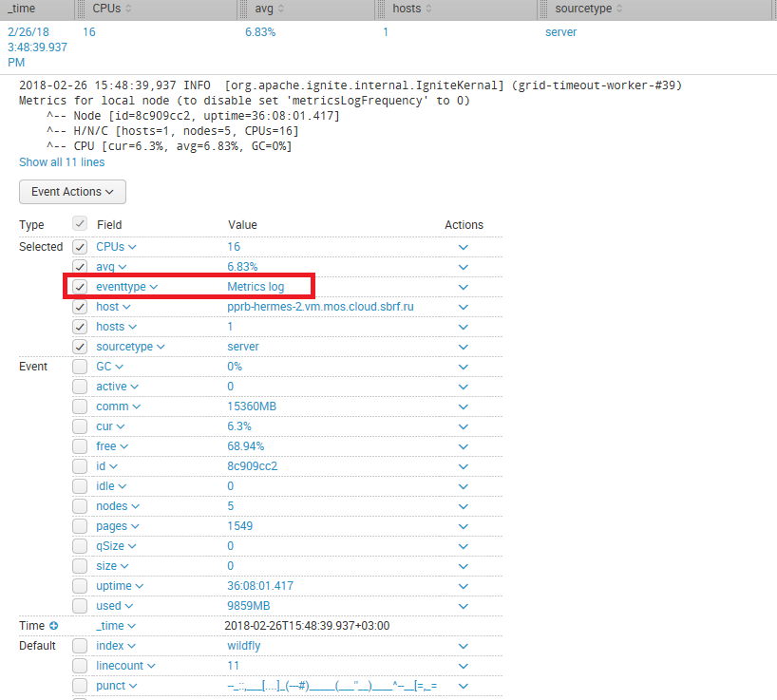The image size is (777, 700).
Task: Uncheck the eventtype field checkbox
Action: pyautogui.click(x=81, y=287)
